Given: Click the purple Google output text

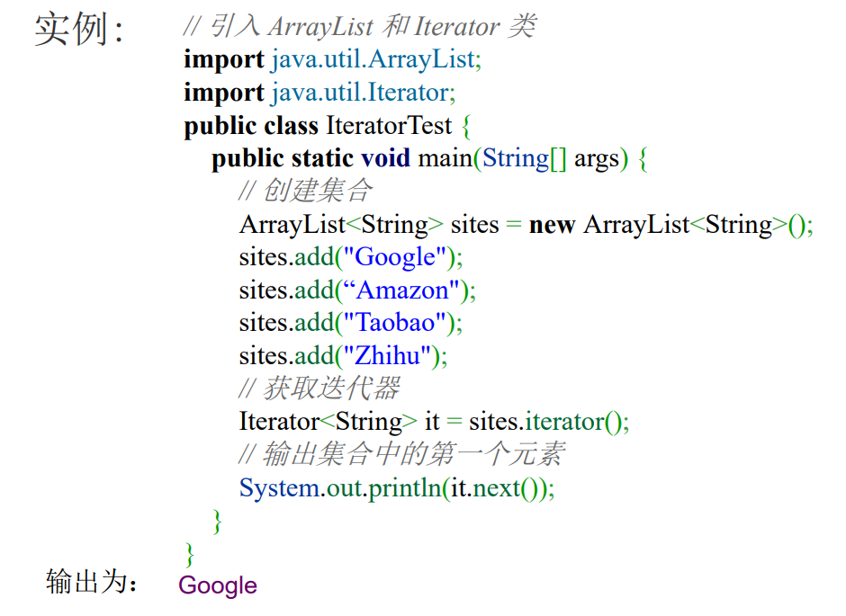Looking at the screenshot, I should pos(218,585).
